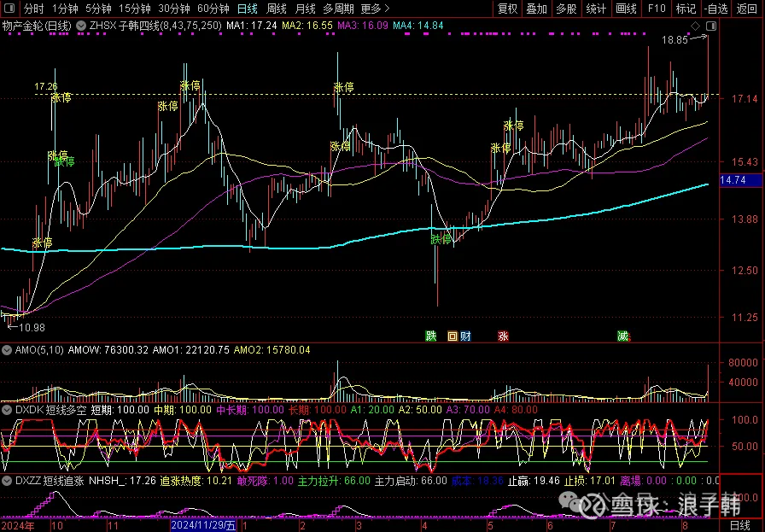Toggle the 叠加 overlay mode
The image size is (765, 532).
[x=536, y=9]
